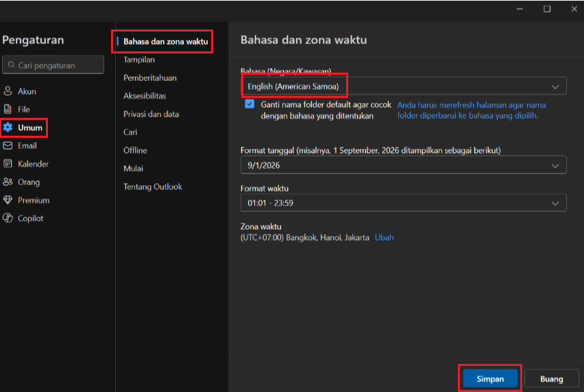Image resolution: width=584 pixels, height=392 pixels.
Task: Click the Cari pengaturan search field
Action: tap(53, 65)
